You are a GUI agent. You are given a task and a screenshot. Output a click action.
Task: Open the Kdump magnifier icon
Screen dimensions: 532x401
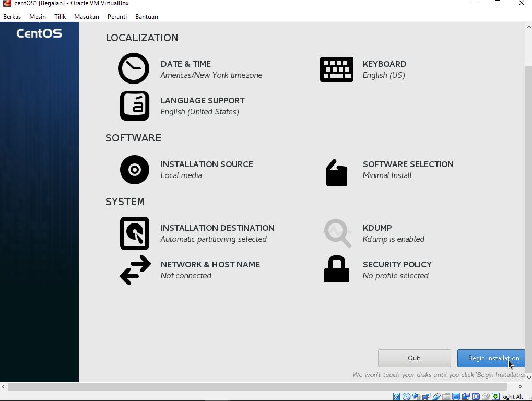tap(337, 233)
